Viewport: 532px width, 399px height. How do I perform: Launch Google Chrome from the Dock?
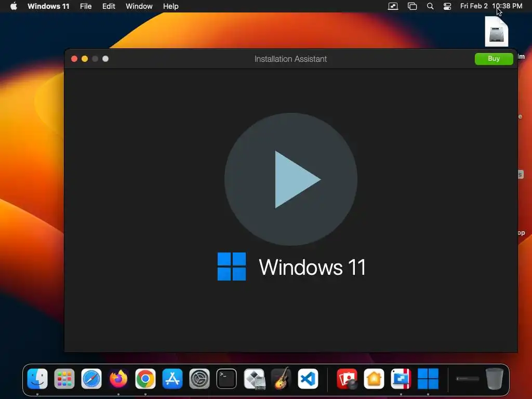coord(145,378)
